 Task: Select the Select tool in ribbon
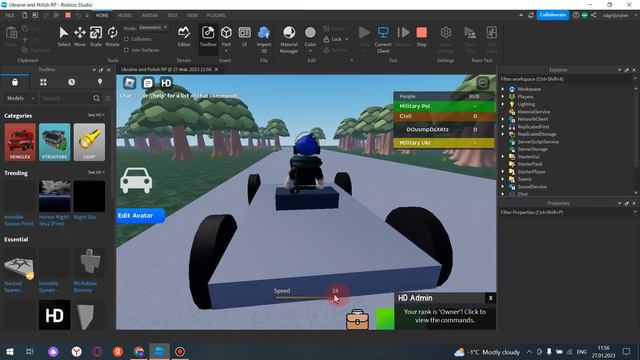(63, 36)
